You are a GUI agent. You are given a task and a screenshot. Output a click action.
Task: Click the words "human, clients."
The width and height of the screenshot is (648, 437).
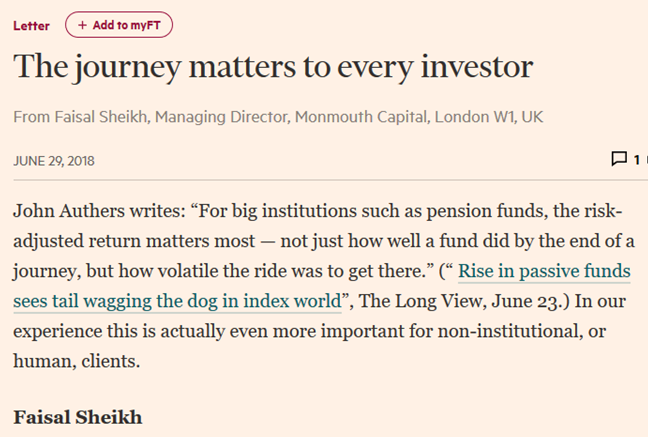pos(76,361)
